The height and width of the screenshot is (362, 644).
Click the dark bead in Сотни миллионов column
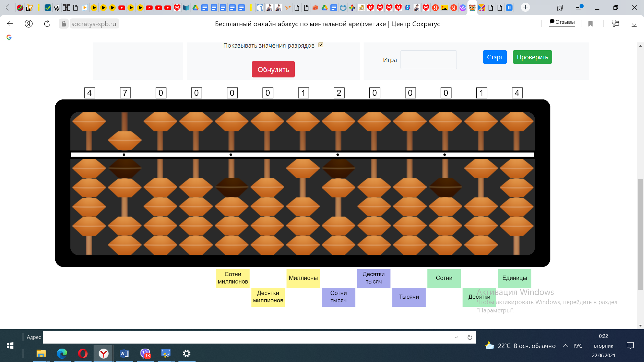[x=231, y=187]
